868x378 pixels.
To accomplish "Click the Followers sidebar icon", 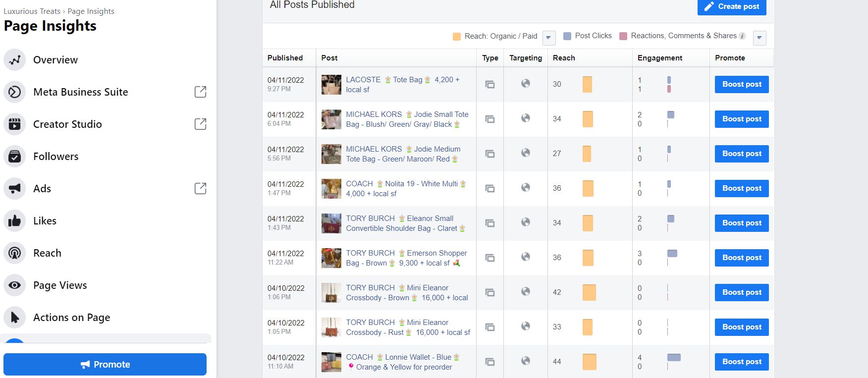I will click(x=15, y=157).
